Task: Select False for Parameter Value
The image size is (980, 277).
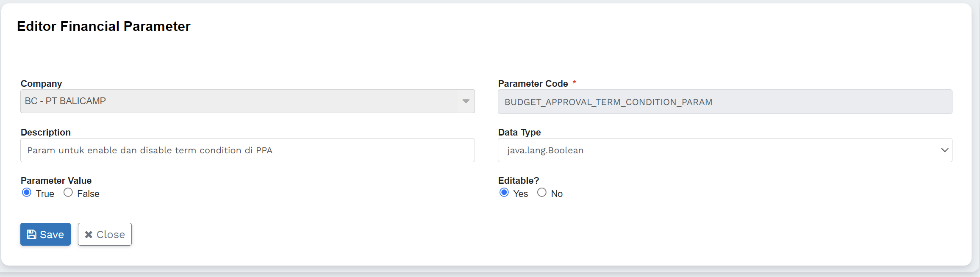Action: click(68, 193)
